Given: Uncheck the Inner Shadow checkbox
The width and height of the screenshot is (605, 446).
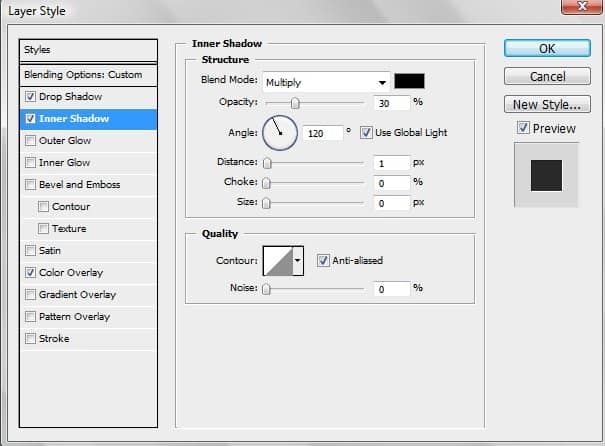Looking at the screenshot, I should pos(30,118).
